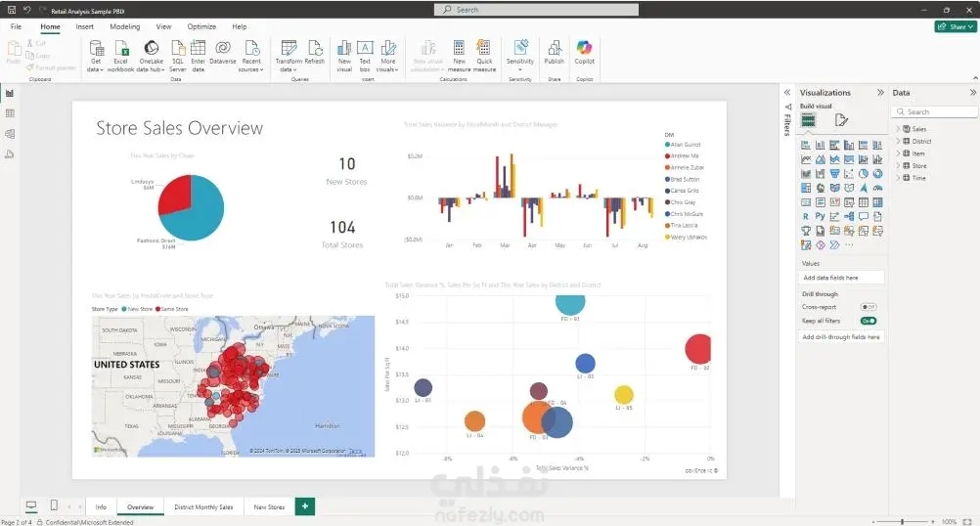Click the Add data fields here well
This screenshot has height=526, width=980.
coord(842,278)
